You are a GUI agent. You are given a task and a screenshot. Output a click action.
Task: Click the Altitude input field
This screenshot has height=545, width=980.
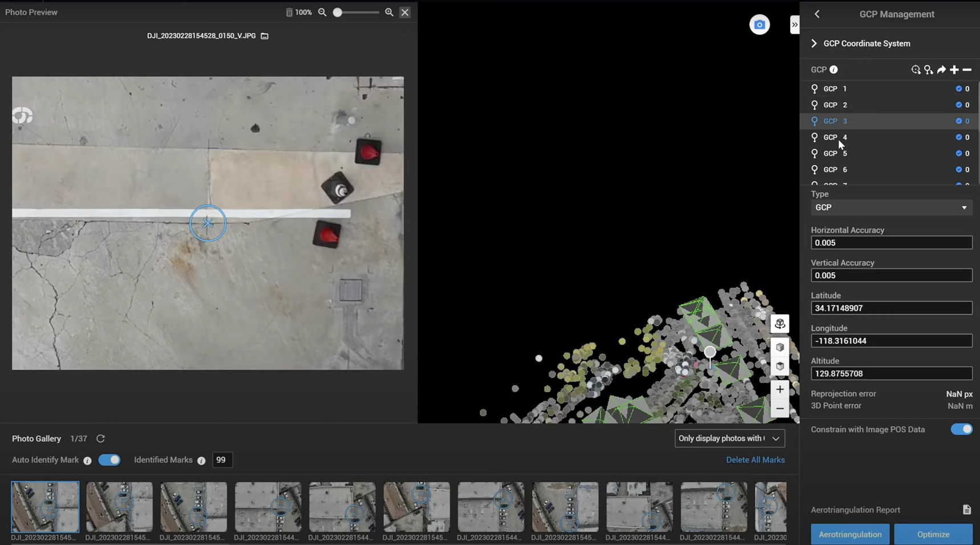tap(892, 374)
